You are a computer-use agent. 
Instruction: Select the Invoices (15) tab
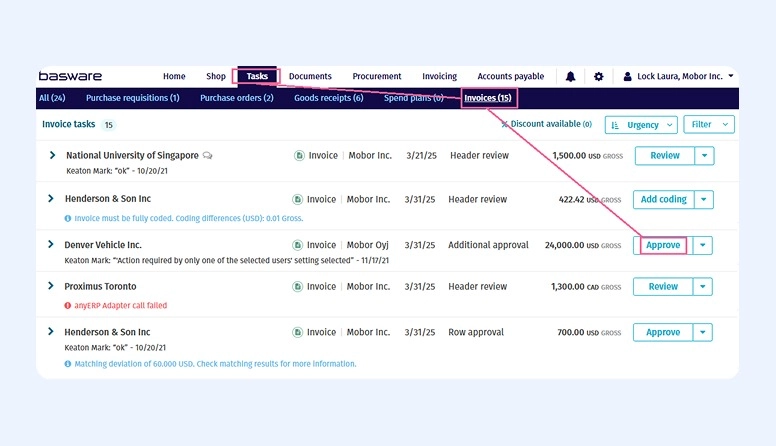488,98
